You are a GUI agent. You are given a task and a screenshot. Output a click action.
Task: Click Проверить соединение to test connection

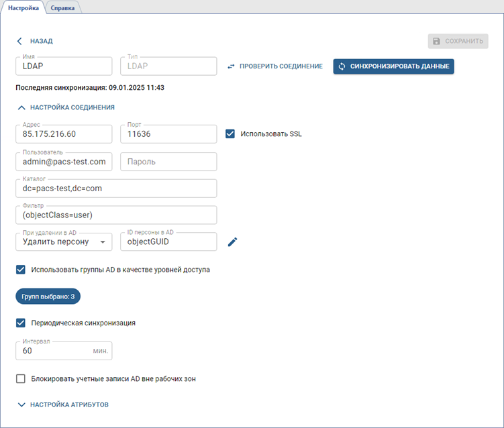[274, 66]
